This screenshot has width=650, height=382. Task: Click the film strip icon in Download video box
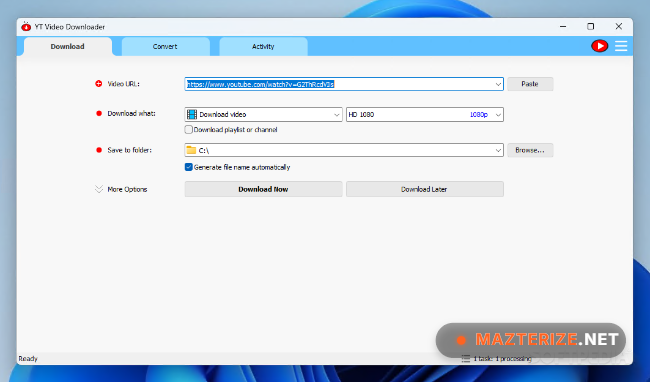click(192, 114)
